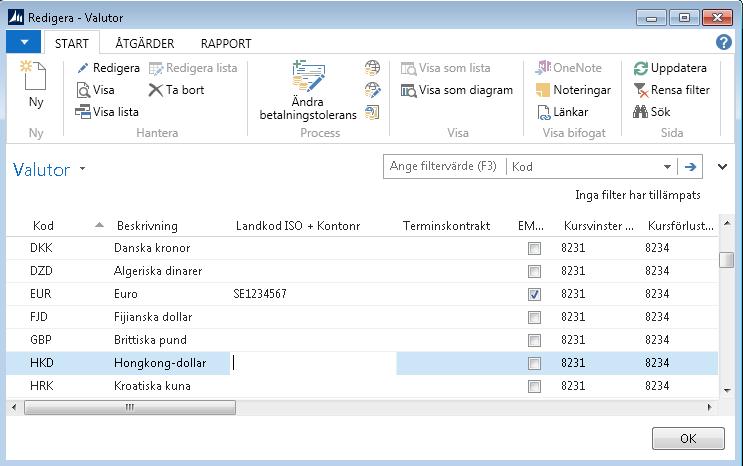Select the Algeriska dinarer cell
Screen dimensions: 743x466
(x=158, y=271)
